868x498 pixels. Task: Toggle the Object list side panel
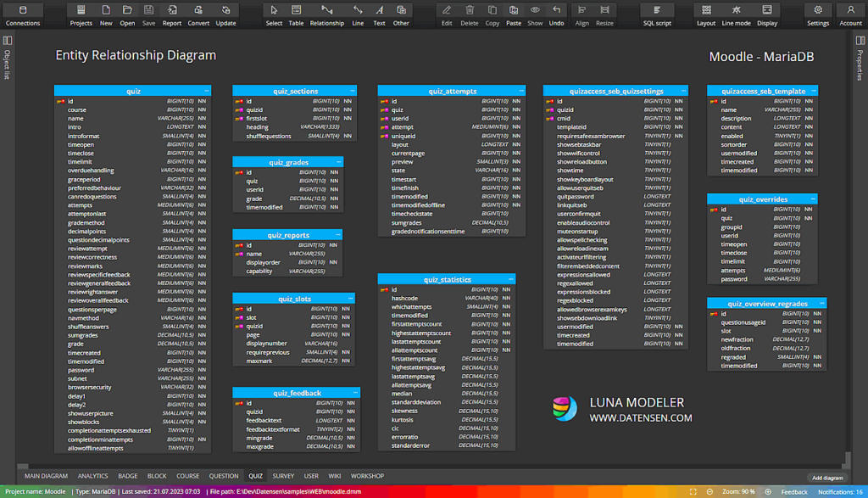[7, 41]
